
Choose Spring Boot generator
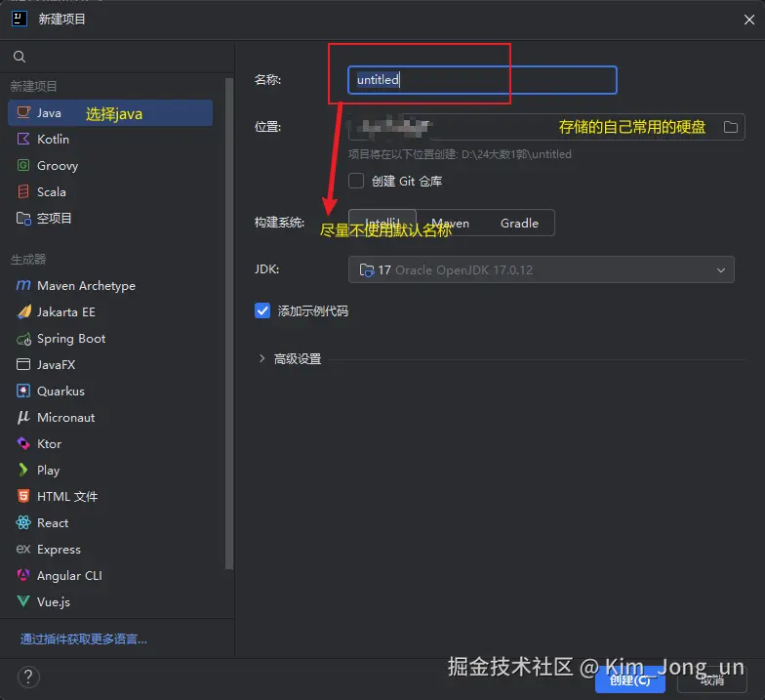[x=110, y=338]
